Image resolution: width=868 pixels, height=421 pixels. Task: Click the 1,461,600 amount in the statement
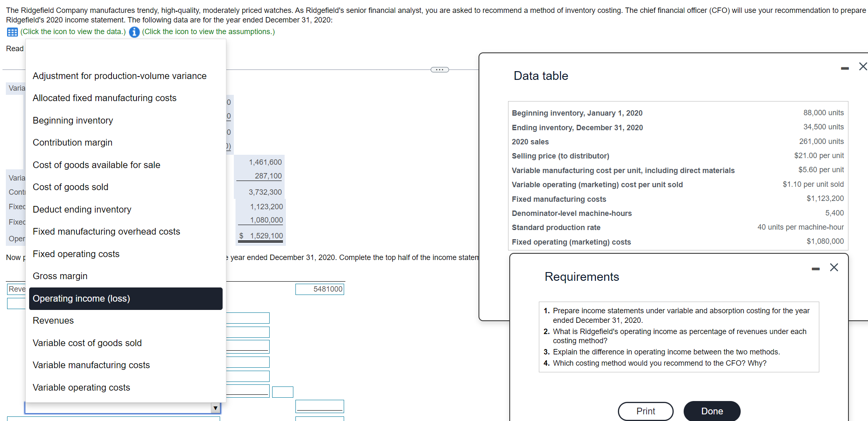point(265,162)
